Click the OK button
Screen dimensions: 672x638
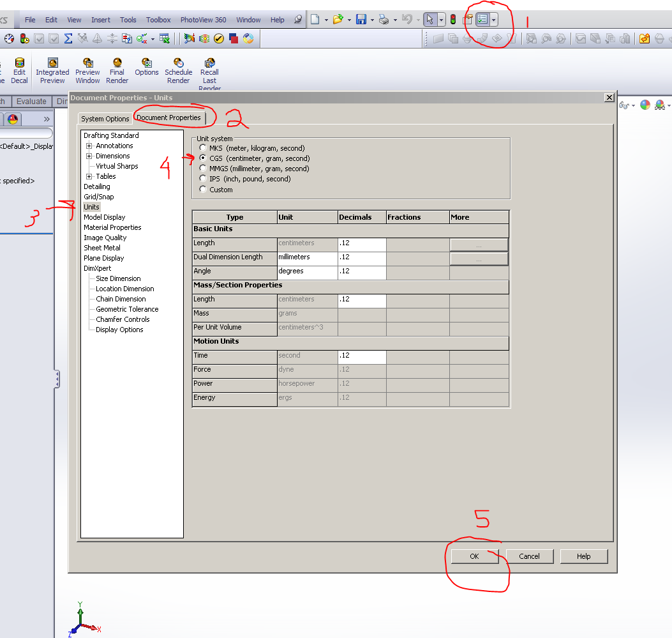pos(474,556)
